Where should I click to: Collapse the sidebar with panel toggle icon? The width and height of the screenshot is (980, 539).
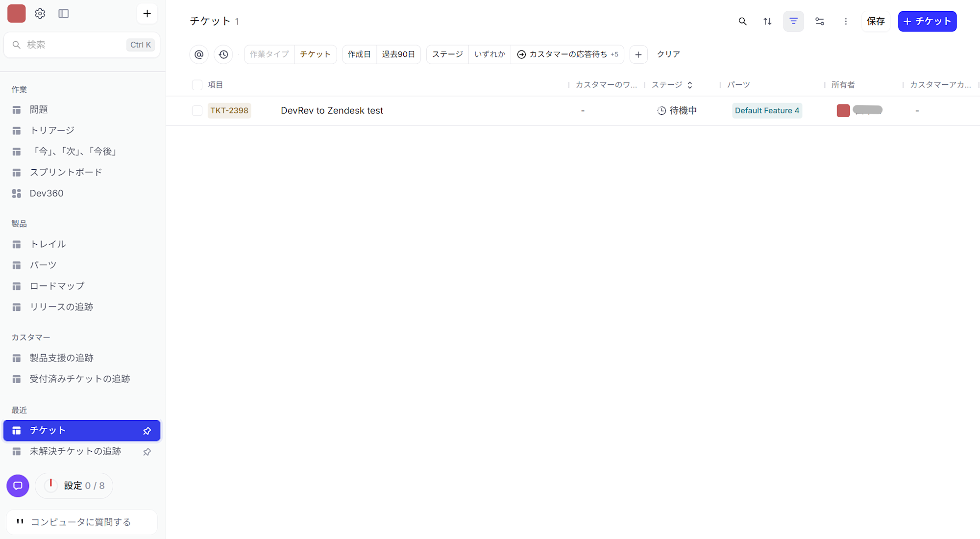click(x=64, y=13)
